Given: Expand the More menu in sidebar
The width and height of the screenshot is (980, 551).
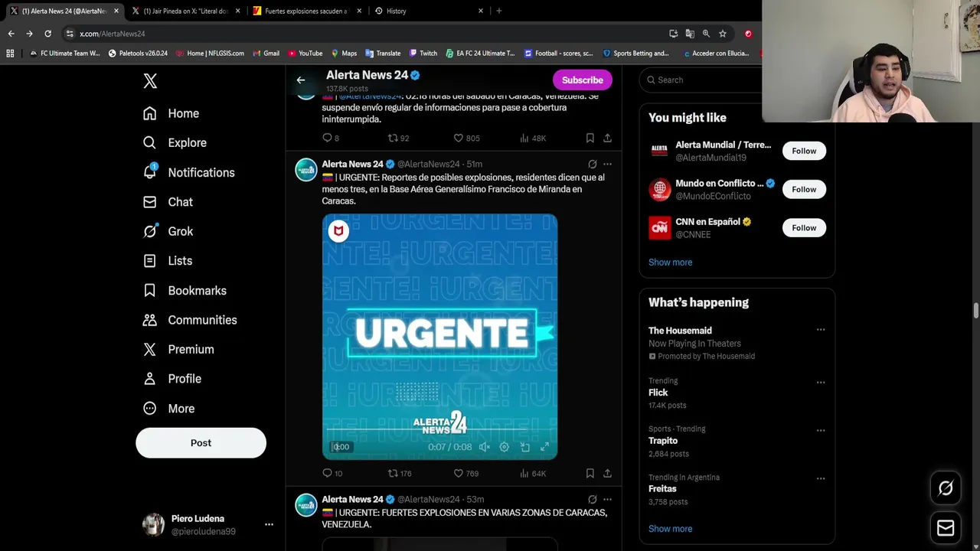Looking at the screenshot, I should 169,409.
